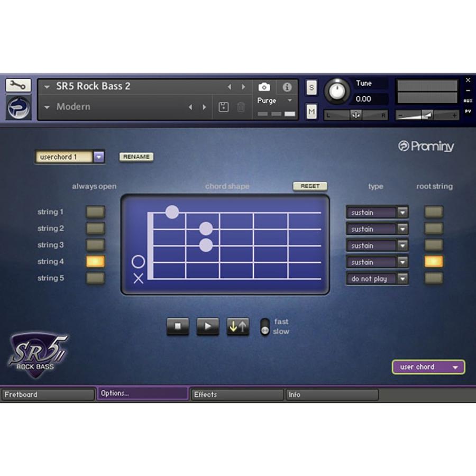Click the trash delete icon
The width and height of the screenshot is (476, 476).
click(x=241, y=106)
